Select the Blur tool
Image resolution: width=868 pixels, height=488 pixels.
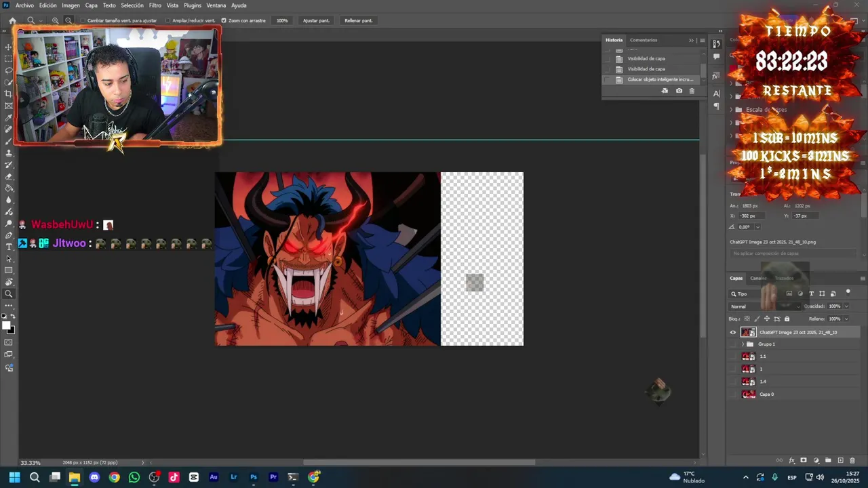(x=9, y=200)
